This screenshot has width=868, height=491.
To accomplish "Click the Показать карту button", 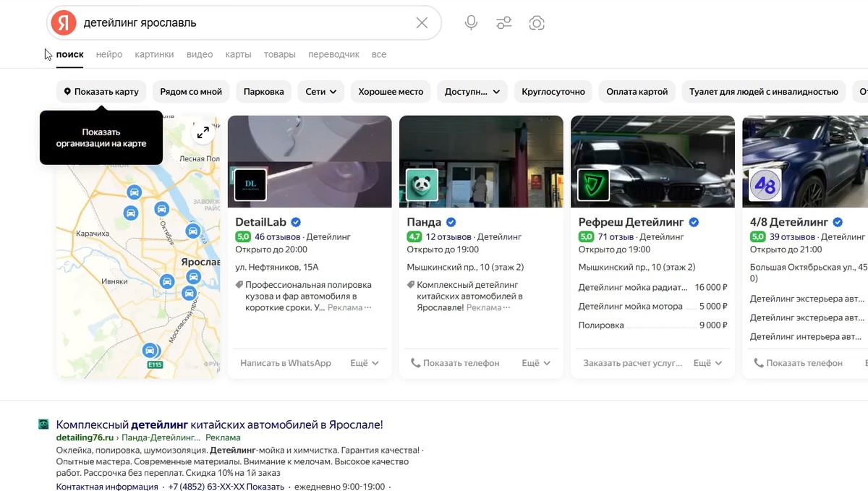I will [101, 92].
